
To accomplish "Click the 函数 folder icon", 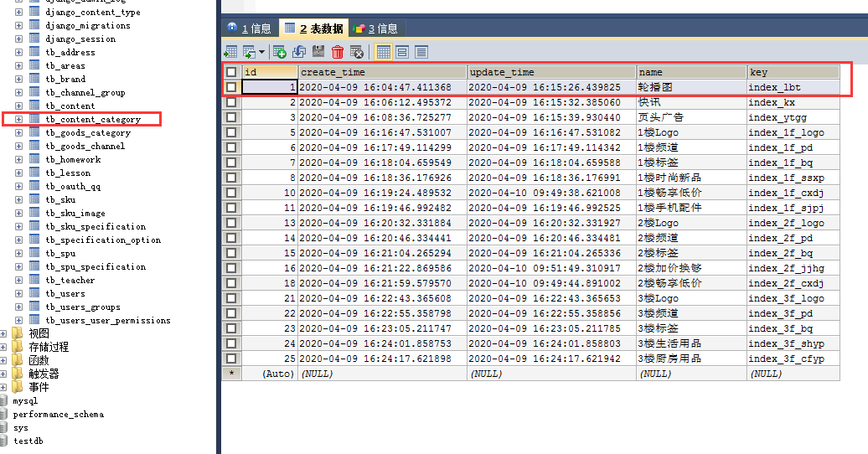I will click(18, 360).
